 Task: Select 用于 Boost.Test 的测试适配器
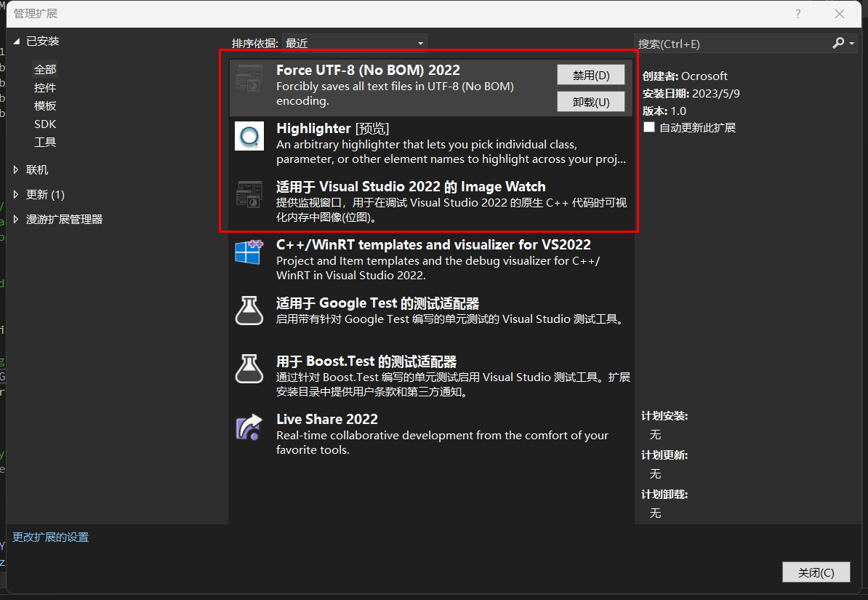pyautogui.click(x=366, y=361)
